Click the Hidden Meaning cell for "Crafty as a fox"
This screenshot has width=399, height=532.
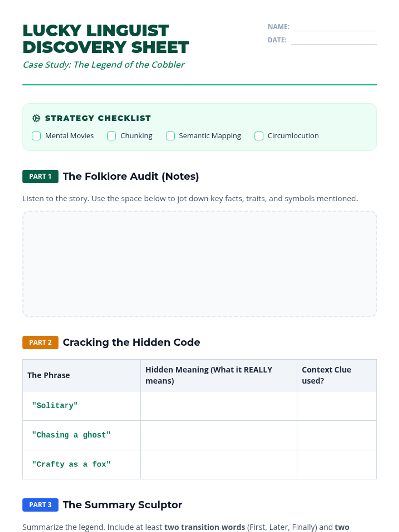tap(219, 465)
